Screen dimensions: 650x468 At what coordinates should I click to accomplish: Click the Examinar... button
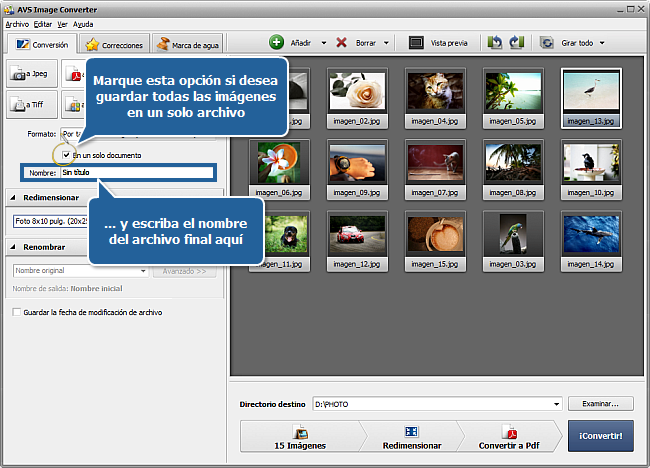pos(600,404)
